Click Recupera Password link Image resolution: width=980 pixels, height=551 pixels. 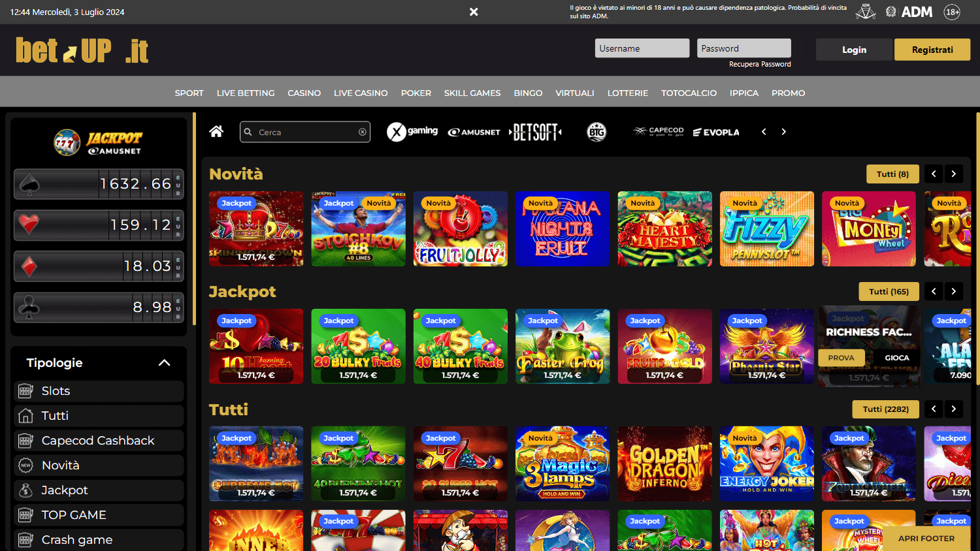pyautogui.click(x=760, y=64)
